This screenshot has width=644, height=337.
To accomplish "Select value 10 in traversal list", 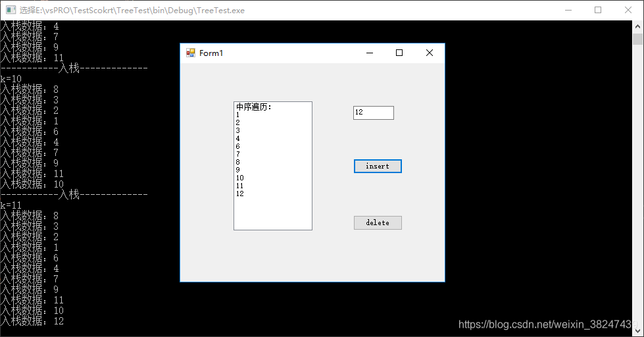I will click(273, 178).
